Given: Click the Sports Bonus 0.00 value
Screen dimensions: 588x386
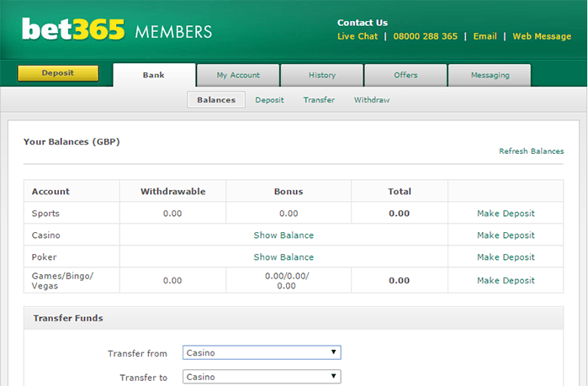Looking at the screenshot, I should (x=289, y=214).
